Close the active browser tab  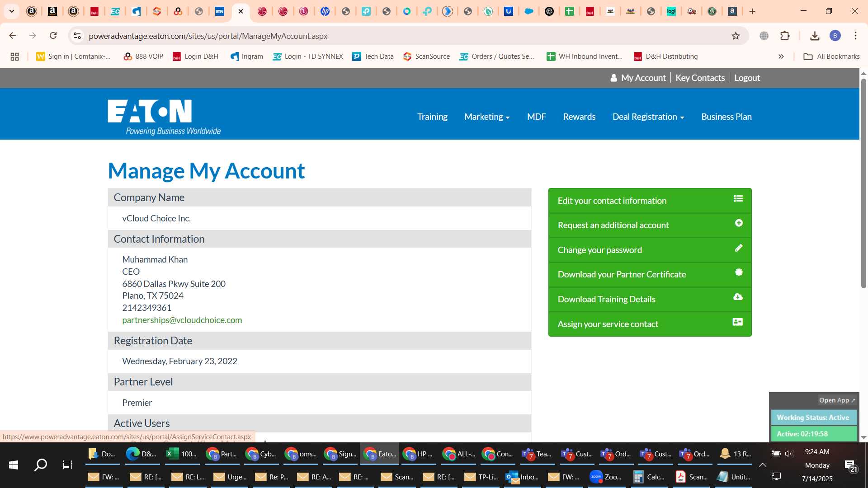pyautogui.click(x=241, y=11)
